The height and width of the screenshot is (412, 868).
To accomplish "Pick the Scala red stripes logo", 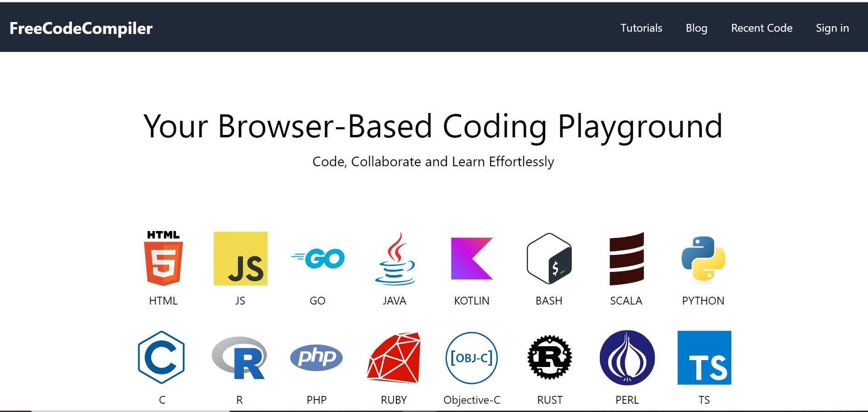I will coord(626,258).
